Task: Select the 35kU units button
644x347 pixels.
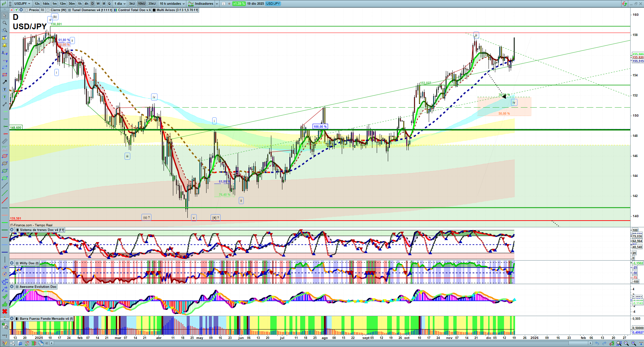Action: pyautogui.click(x=152, y=4)
